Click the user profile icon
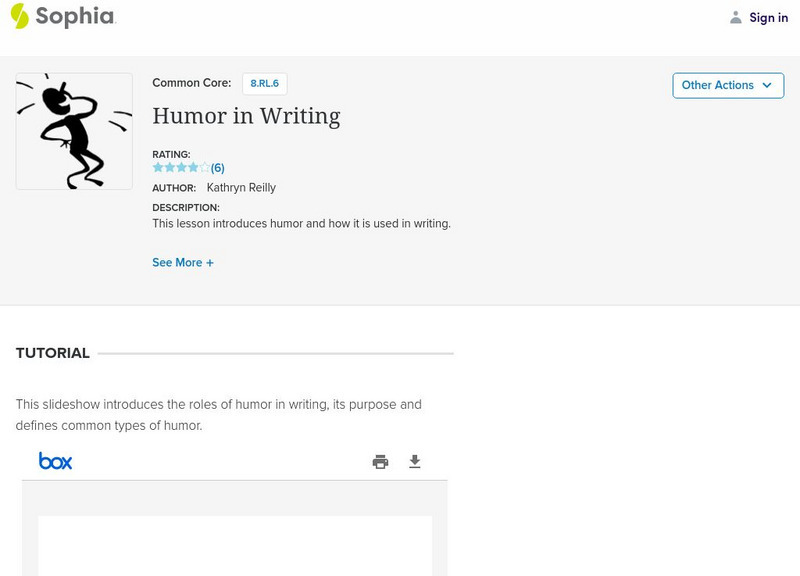Screen dimensions: 800x576 [x=736, y=18]
